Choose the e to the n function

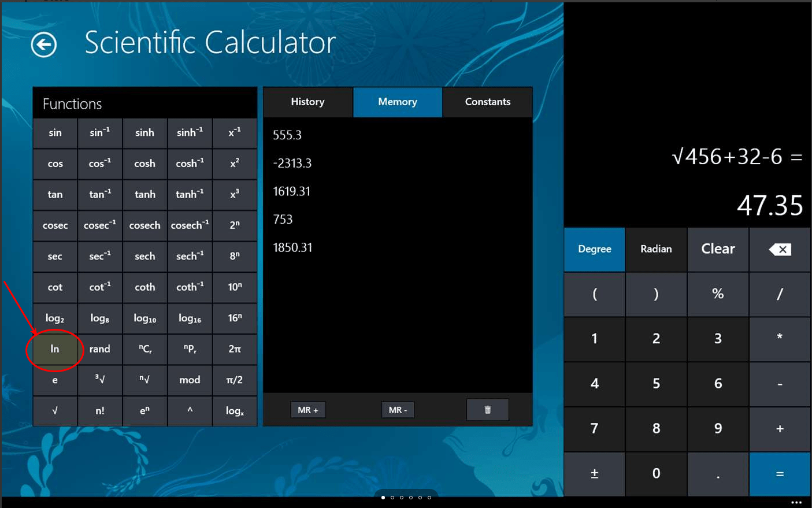point(144,410)
